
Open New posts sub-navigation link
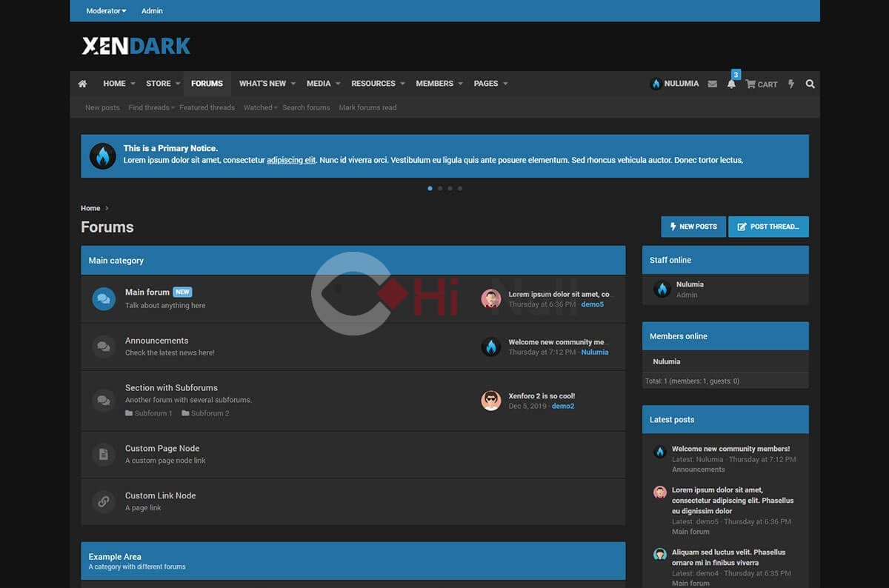pyautogui.click(x=102, y=107)
